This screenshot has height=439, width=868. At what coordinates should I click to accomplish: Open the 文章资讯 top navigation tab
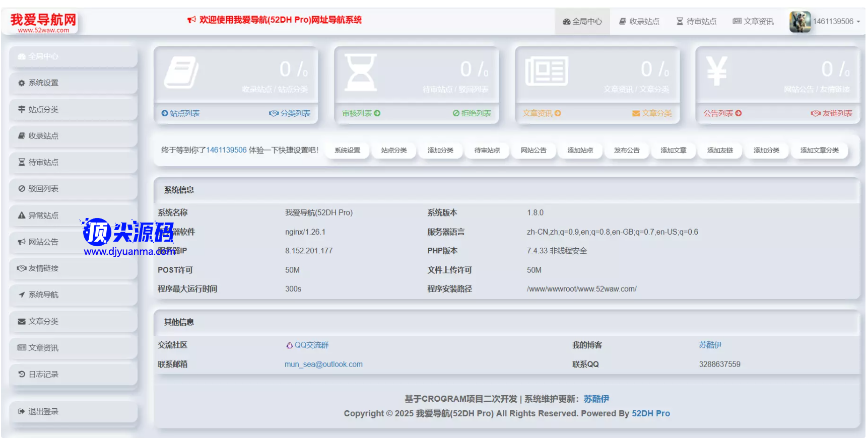753,22
